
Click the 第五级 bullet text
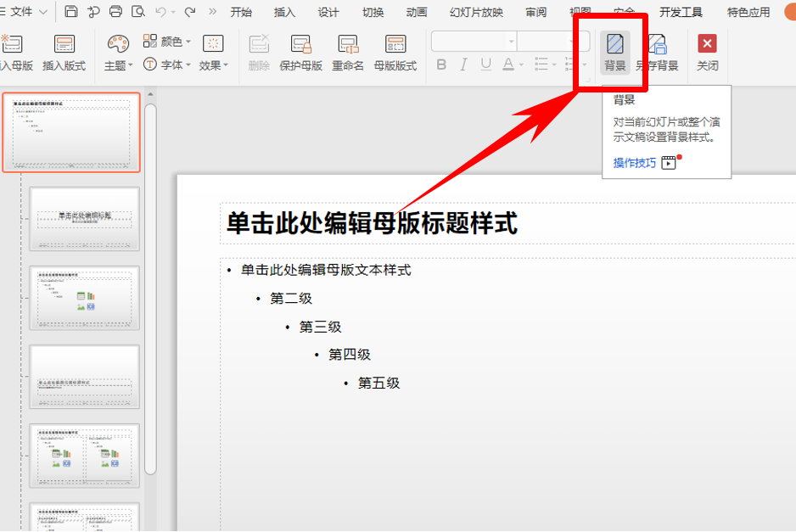click(x=379, y=383)
